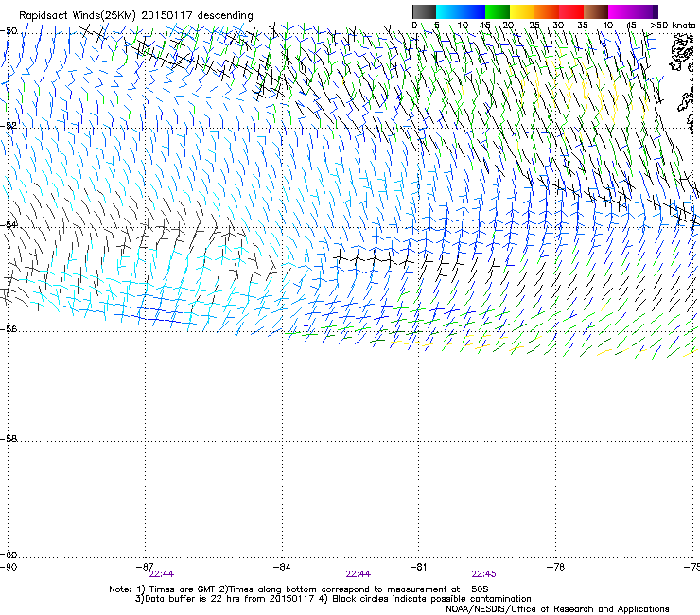Click the -58 latitude axis label

(9, 439)
